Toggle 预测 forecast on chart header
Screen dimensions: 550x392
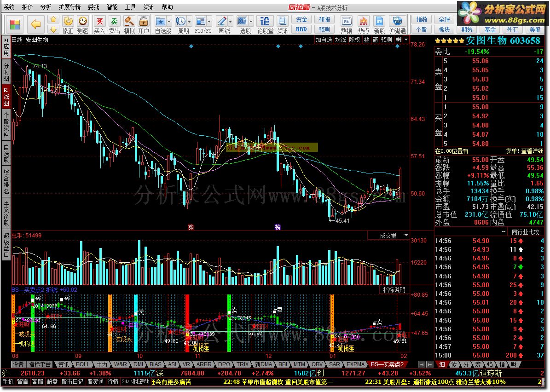pyautogui.click(x=387, y=40)
